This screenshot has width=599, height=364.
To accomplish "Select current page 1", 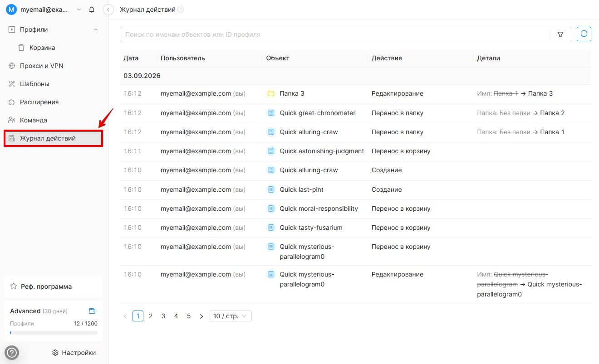I will [x=138, y=316].
